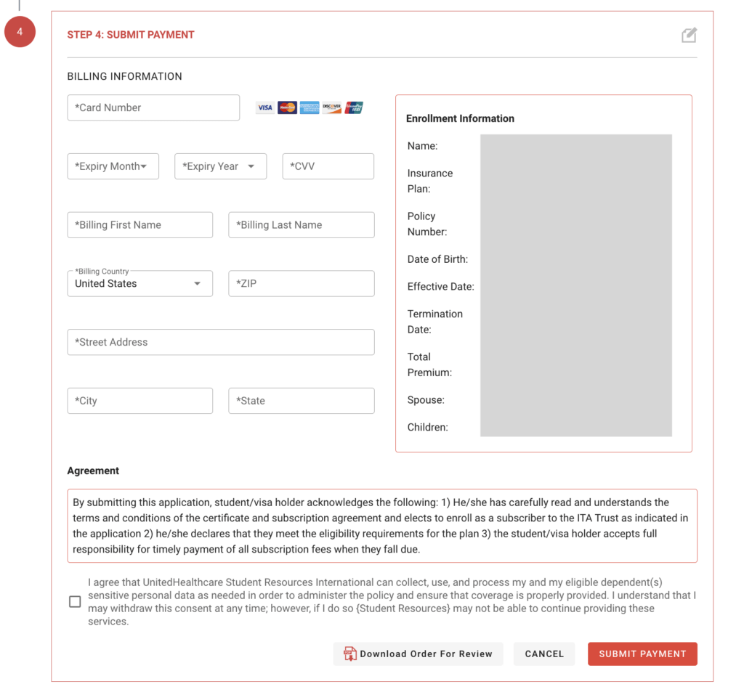Click the Termination Date label

click(x=434, y=322)
